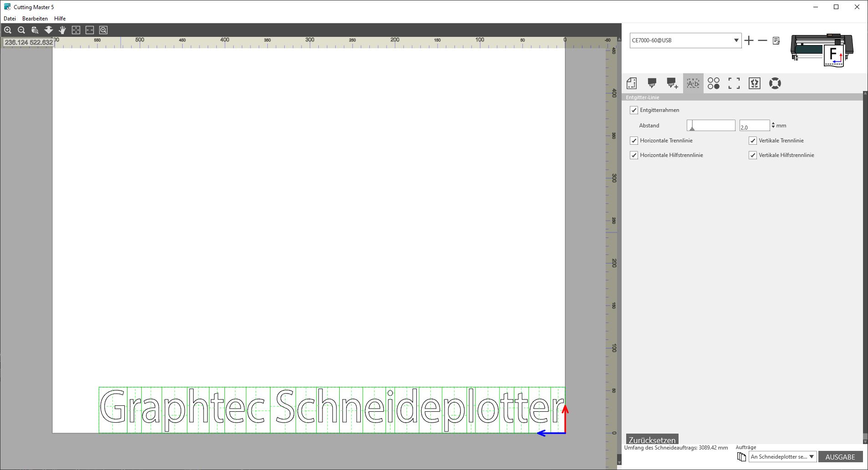
Task: Toggle Vertikale Trennlinie checkbox
Action: point(753,141)
